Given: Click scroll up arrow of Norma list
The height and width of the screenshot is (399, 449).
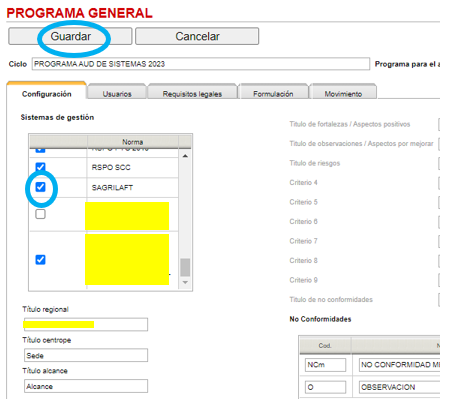Looking at the screenshot, I should click(x=185, y=156).
